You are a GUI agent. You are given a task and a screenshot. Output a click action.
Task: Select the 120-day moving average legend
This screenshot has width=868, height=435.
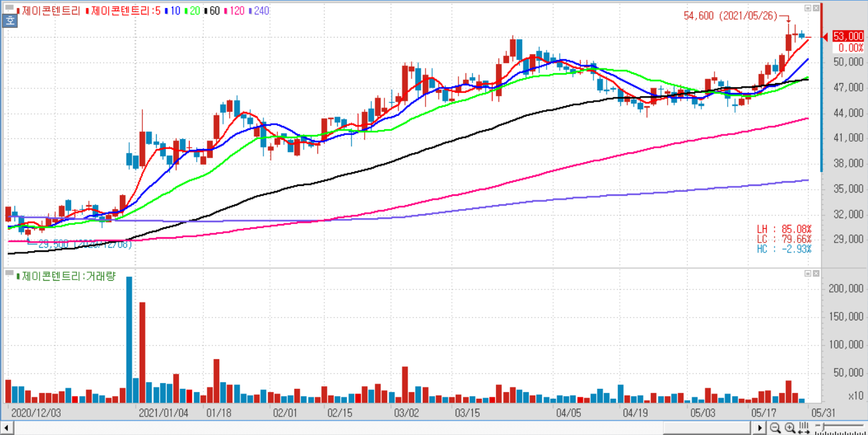(234, 11)
